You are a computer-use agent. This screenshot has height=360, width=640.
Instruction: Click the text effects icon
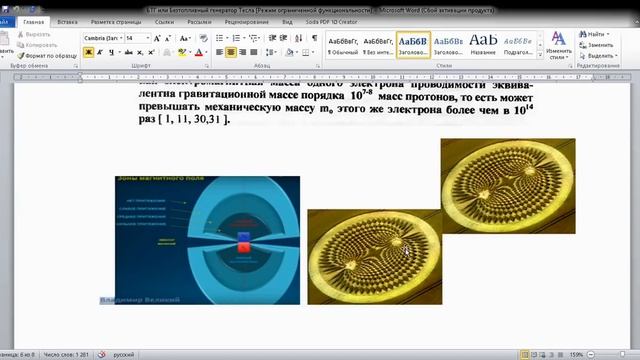coord(167,52)
